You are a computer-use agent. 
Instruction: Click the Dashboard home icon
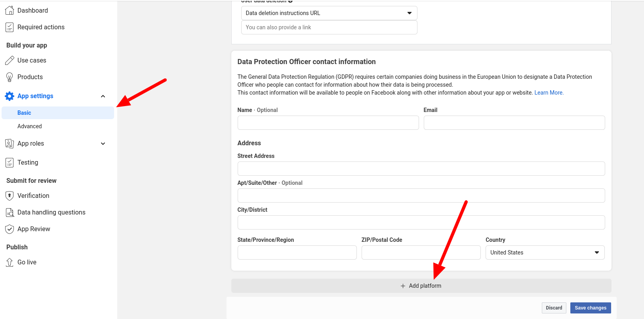point(10,10)
